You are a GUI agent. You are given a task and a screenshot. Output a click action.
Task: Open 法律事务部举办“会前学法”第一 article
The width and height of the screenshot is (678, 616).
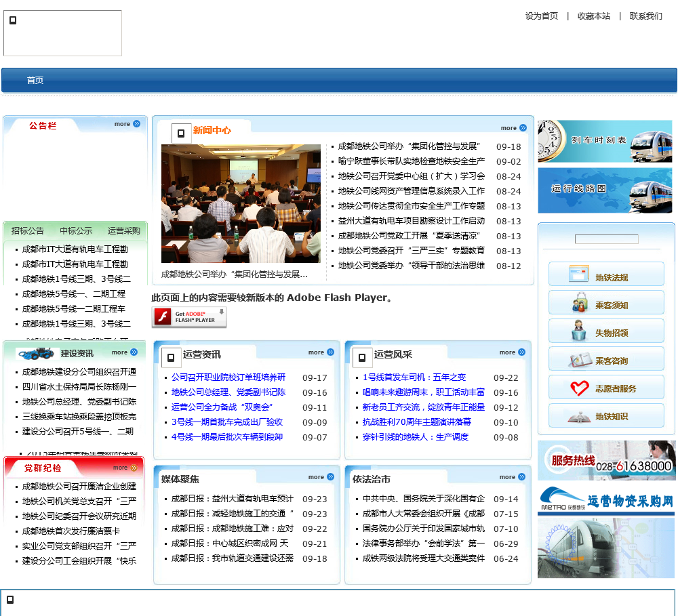coord(423,543)
